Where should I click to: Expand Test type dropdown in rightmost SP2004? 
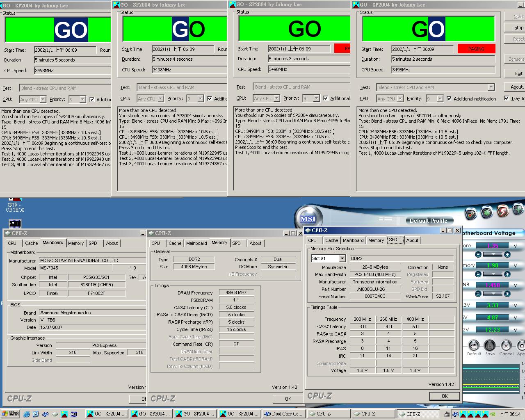click(491, 87)
